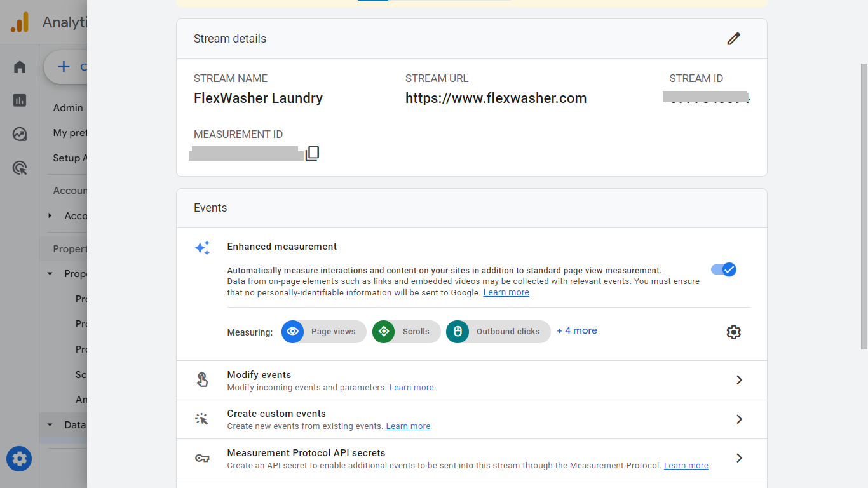
Task: Click the Page views eye icon
Action: pos(292,332)
